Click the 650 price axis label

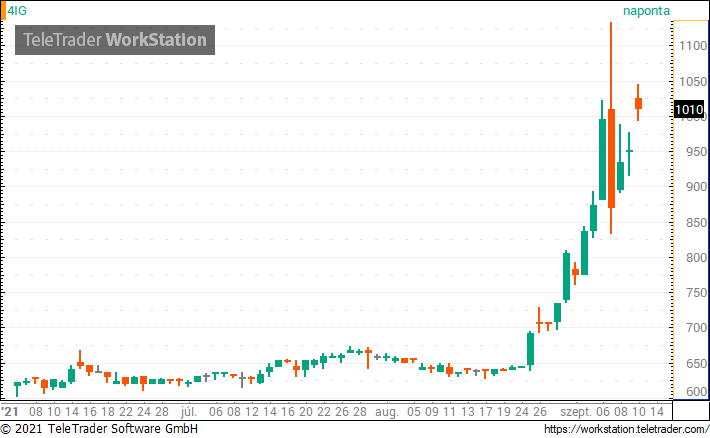696,364
